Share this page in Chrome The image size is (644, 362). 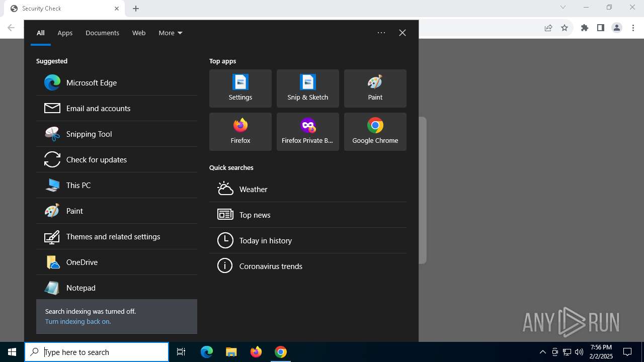[548, 28]
